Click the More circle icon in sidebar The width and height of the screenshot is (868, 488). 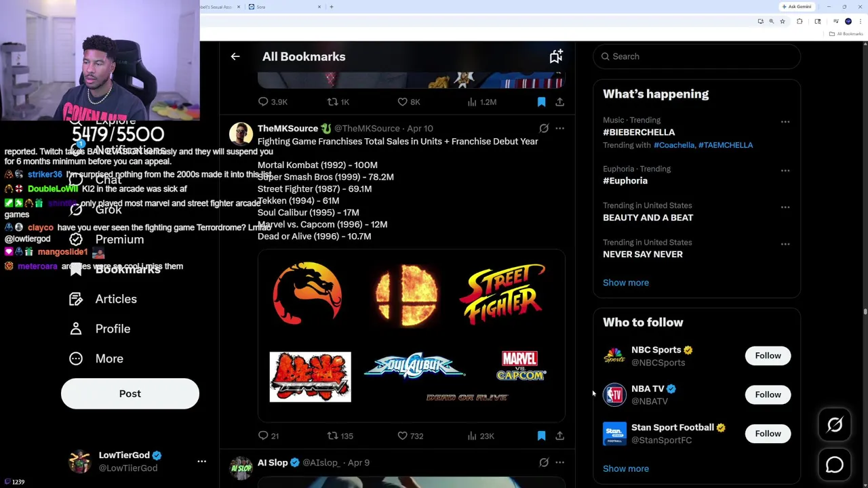[76, 359]
